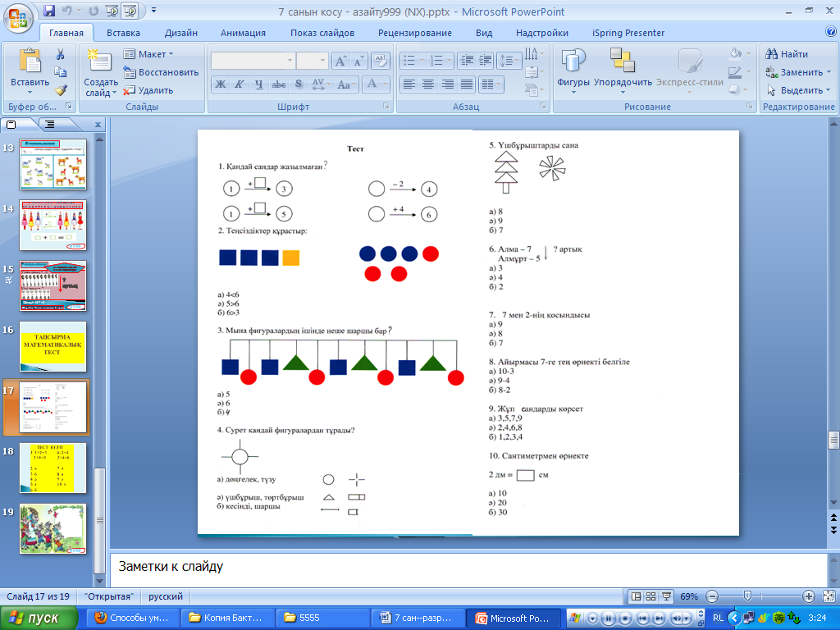840x630 pixels.
Task: Click Windows Пуск start button
Action: pos(38,619)
